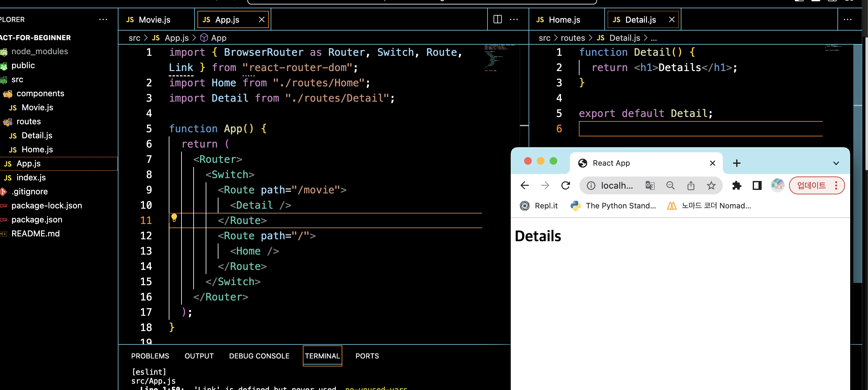Click the translate page icon
Image resolution: width=868 pixels, height=390 pixels.
tap(650, 185)
